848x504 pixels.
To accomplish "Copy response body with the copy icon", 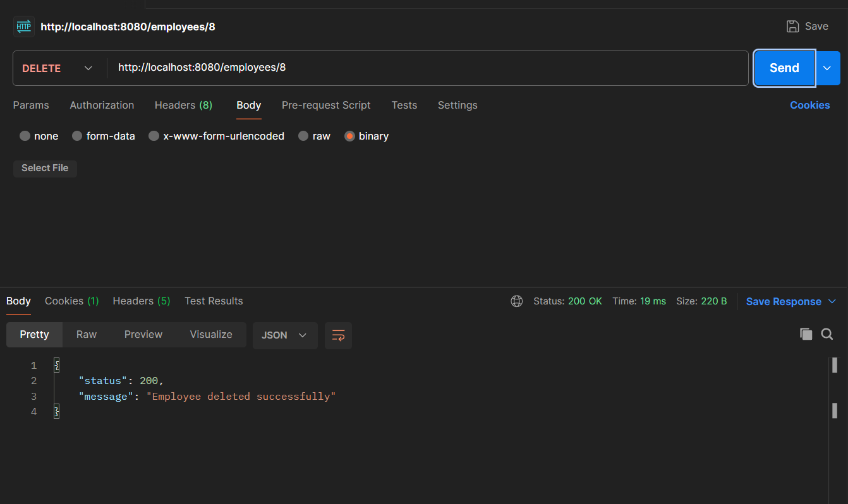I will pyautogui.click(x=806, y=334).
